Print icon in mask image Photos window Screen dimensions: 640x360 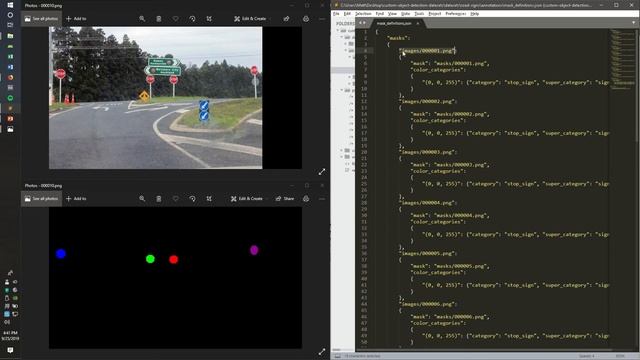coord(306,199)
